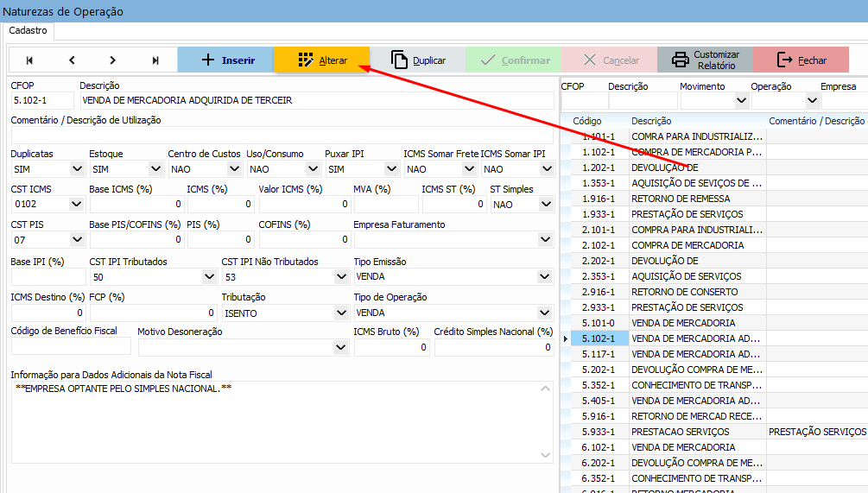This screenshot has height=493, width=868.
Task: Open the Estoque dropdown
Action: (x=155, y=168)
